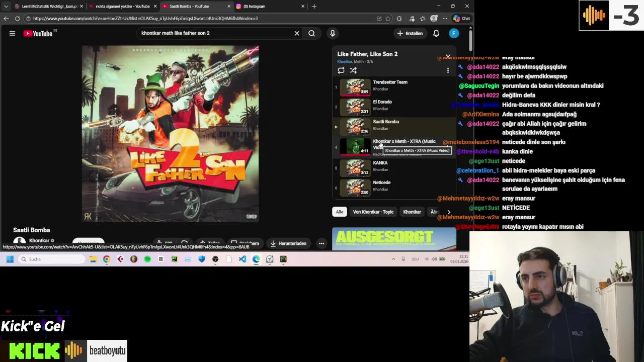Click the Windows taskbar Suche search box

coord(52,259)
